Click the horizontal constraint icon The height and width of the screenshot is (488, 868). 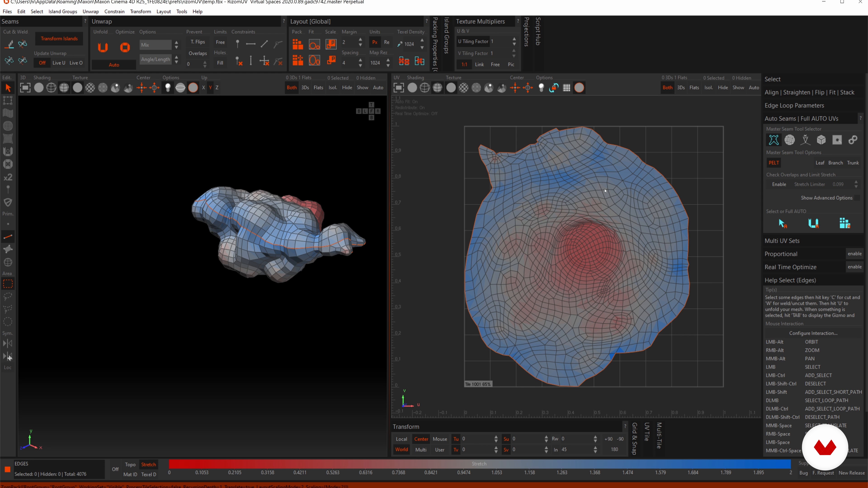(251, 44)
